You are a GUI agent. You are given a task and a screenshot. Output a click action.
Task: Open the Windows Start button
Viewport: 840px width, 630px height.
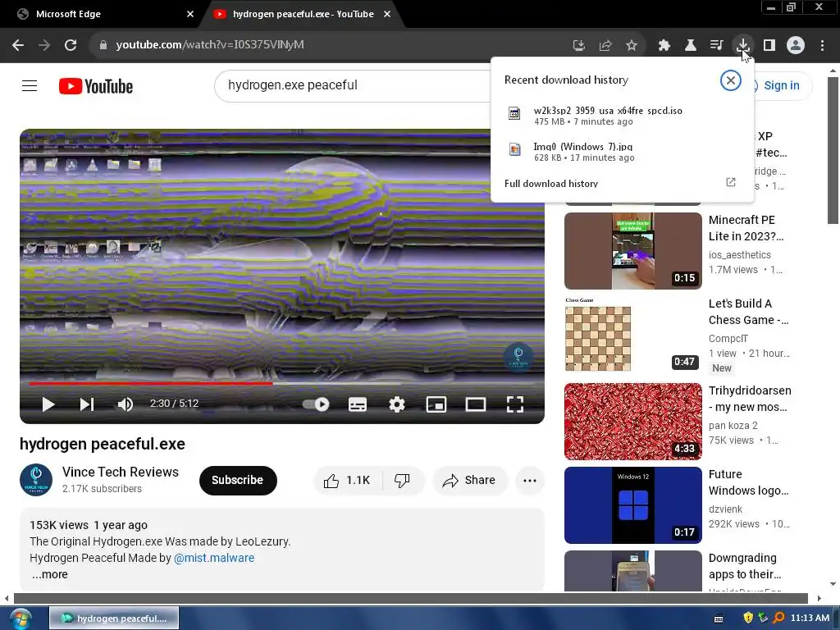point(20,619)
